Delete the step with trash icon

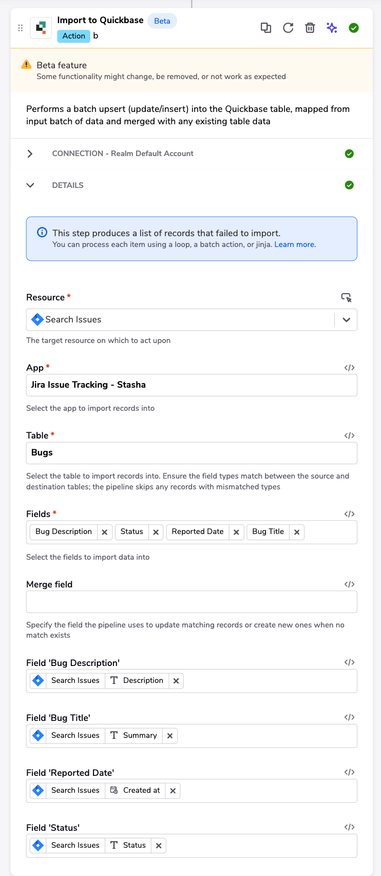(x=309, y=28)
